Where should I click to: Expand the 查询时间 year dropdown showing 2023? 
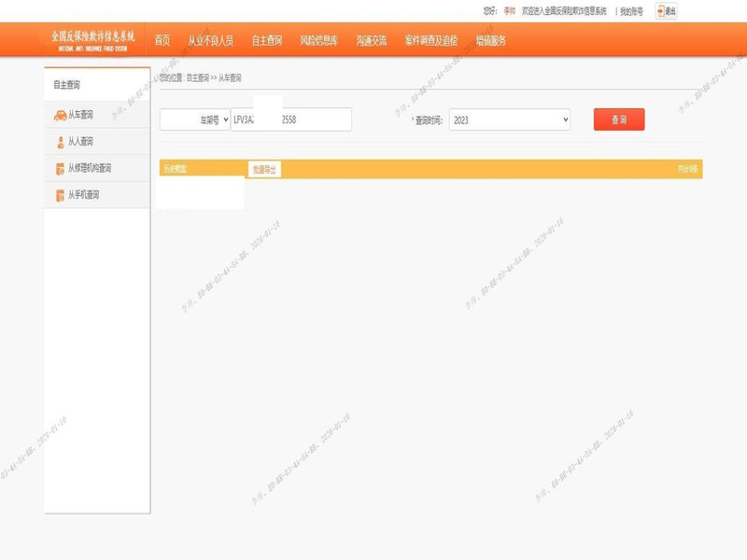[x=509, y=119]
